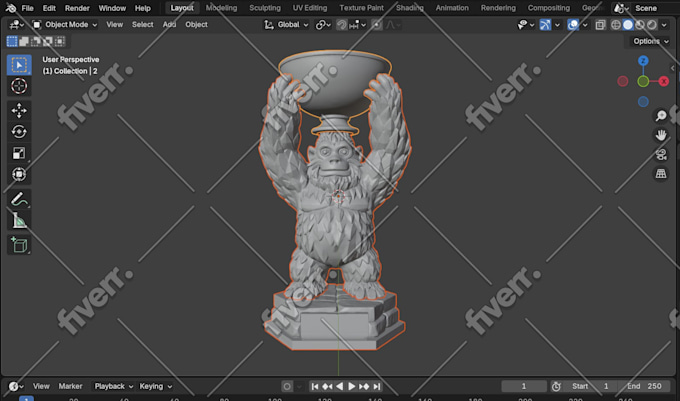Select the 3D Cursor tool
The height and width of the screenshot is (401, 680).
pyautogui.click(x=19, y=86)
